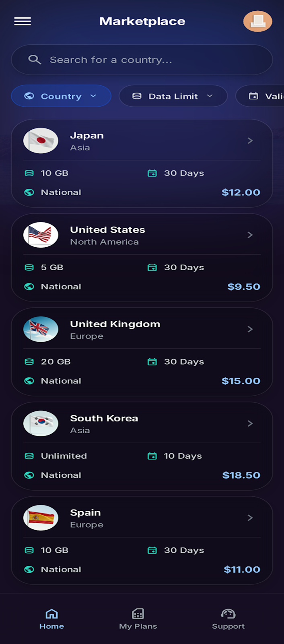Click the South Korea flag icon
Viewport: 284px width, 644px height.
click(x=41, y=423)
